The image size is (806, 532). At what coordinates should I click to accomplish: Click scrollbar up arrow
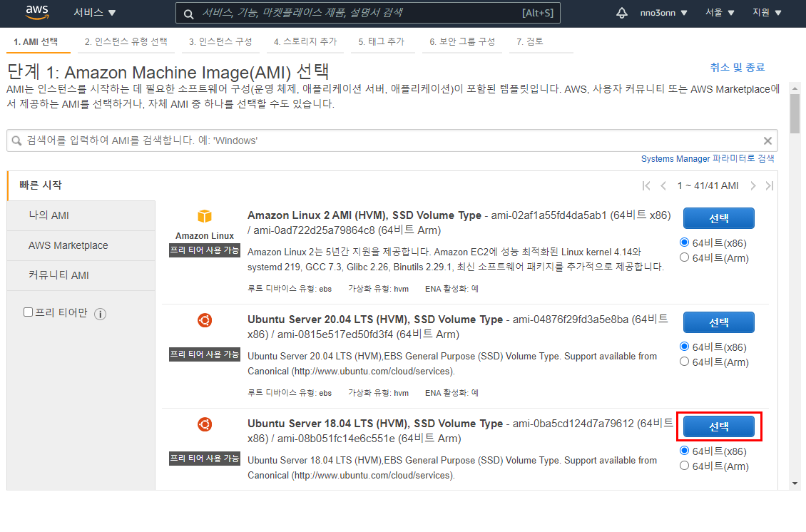point(795,88)
